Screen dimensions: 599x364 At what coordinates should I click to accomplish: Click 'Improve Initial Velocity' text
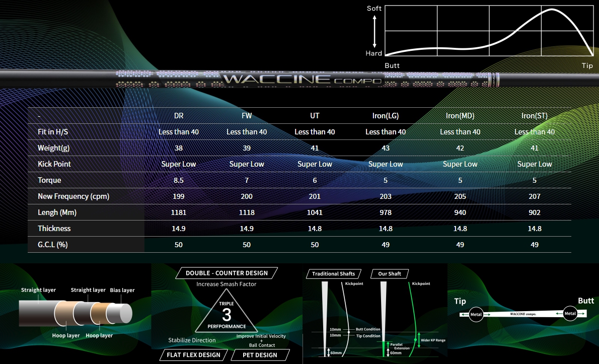[x=261, y=336]
